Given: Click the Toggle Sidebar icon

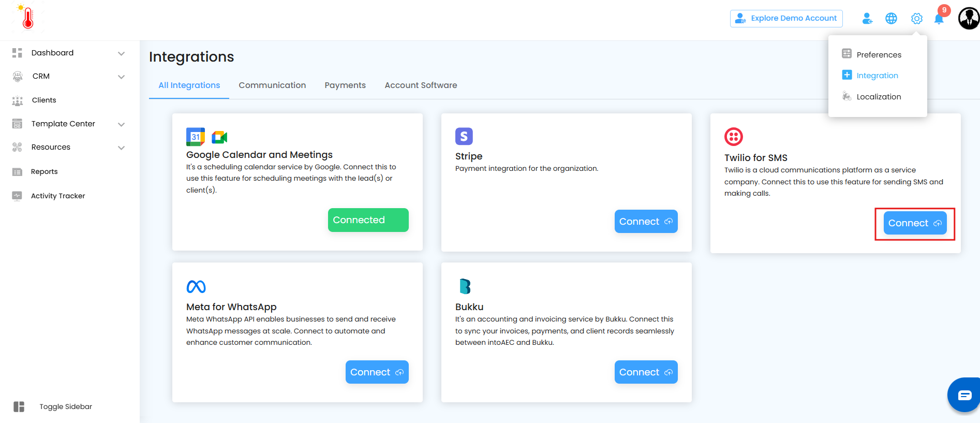Looking at the screenshot, I should 19,406.
